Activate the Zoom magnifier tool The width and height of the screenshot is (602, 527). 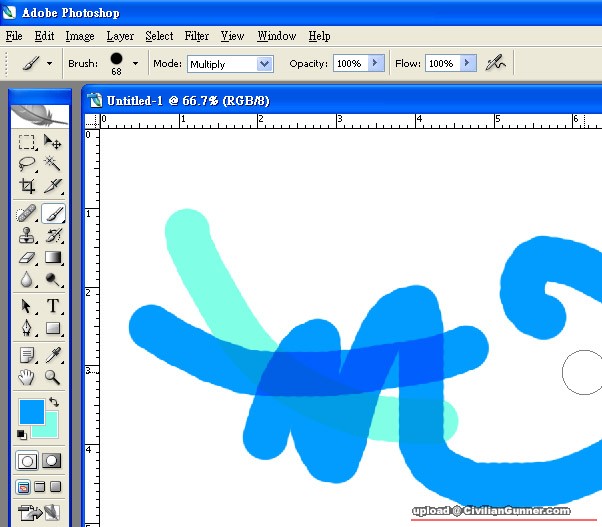53,377
